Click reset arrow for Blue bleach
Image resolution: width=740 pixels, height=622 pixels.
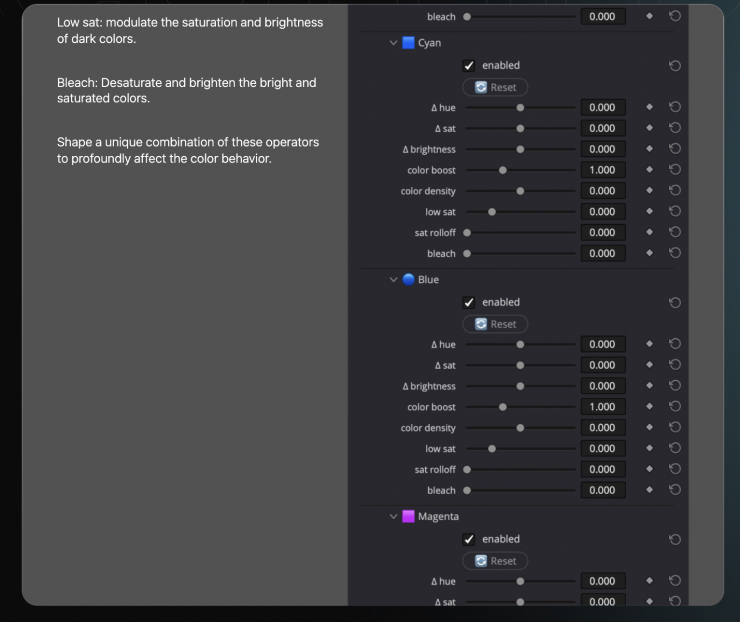coord(675,490)
